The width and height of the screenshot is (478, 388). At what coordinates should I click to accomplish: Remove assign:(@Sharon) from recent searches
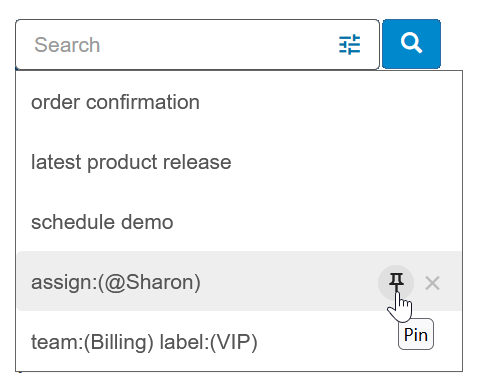(432, 283)
